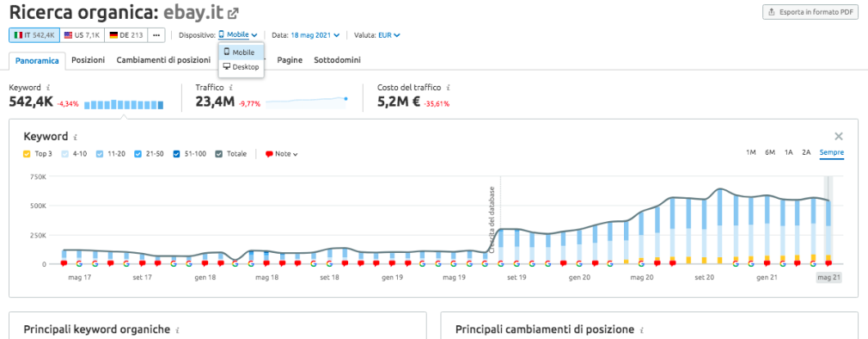This screenshot has width=868, height=339.
Task: Click info icon beside Principali keyword organiche
Action: coord(177,330)
